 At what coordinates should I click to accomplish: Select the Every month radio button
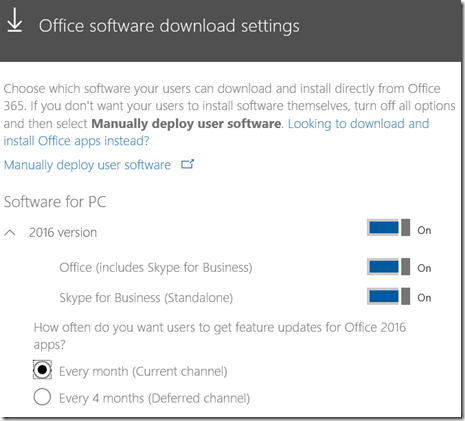point(42,370)
